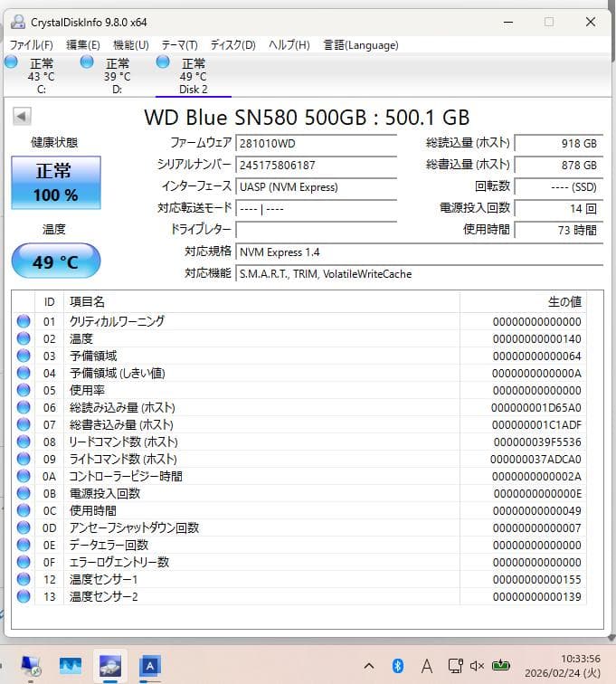Click the blue status orb for drive C:
The width and height of the screenshot is (616, 684).
click(x=12, y=62)
